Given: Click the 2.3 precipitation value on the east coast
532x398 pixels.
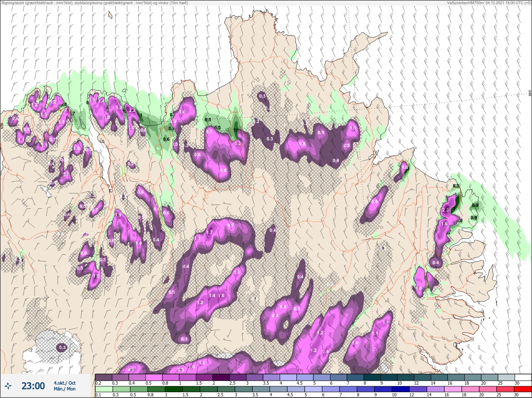Looking at the screenshot, I should tap(446, 210).
